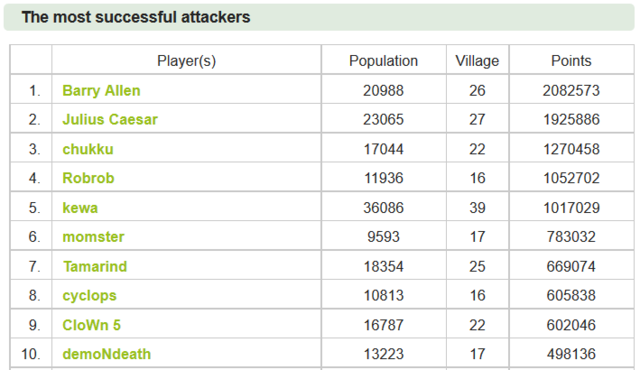
Task: Open Julius Caesar's player profile
Action: 110,119
